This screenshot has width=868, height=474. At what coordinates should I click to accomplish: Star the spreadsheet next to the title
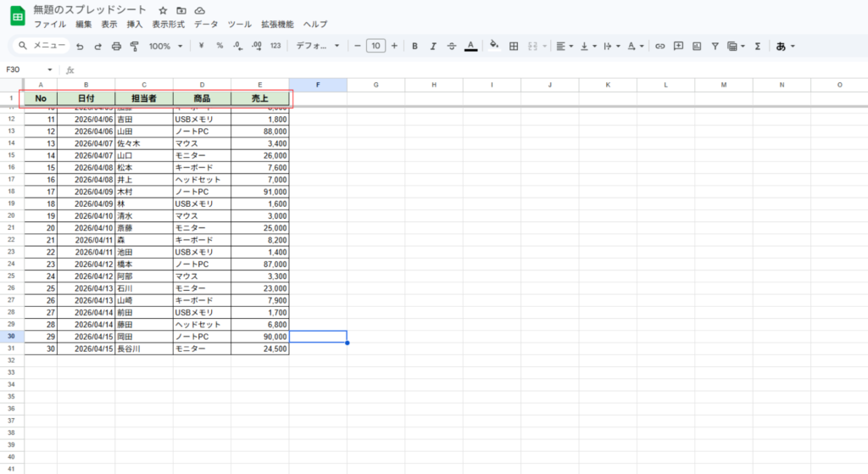[x=163, y=10]
